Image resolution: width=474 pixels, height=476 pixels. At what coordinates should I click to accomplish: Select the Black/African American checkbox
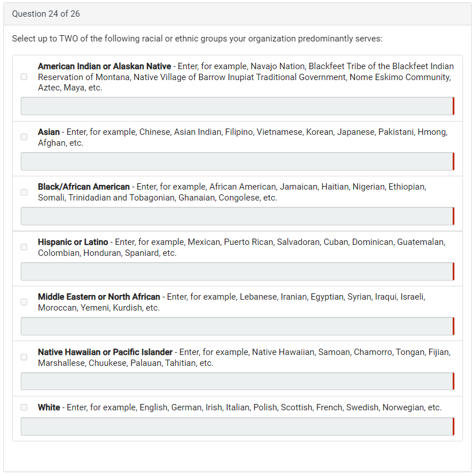pyautogui.click(x=24, y=192)
